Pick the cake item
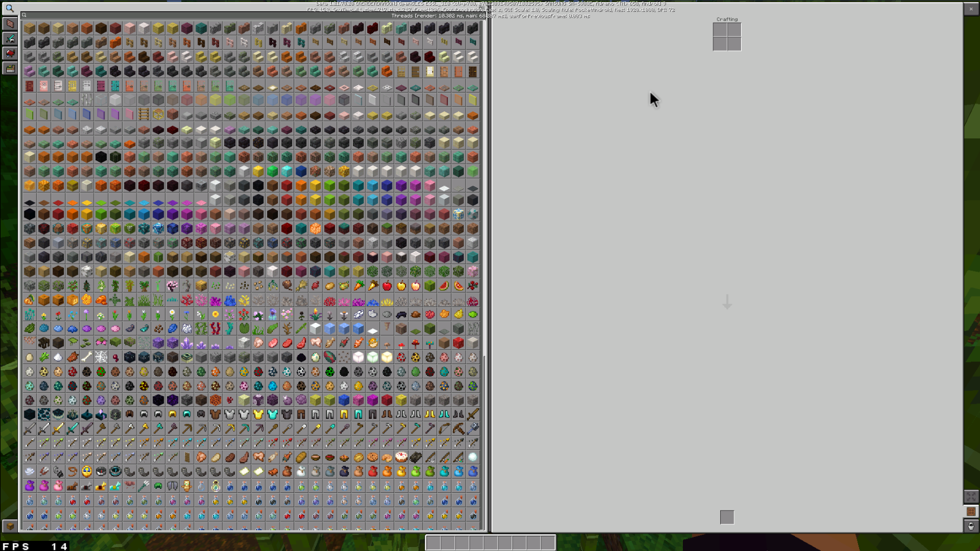Screen dimensions: 980x551 click(402, 457)
